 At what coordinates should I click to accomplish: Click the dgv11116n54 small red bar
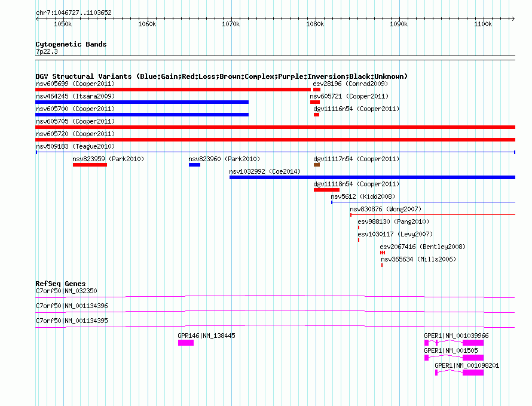[x=317, y=115]
